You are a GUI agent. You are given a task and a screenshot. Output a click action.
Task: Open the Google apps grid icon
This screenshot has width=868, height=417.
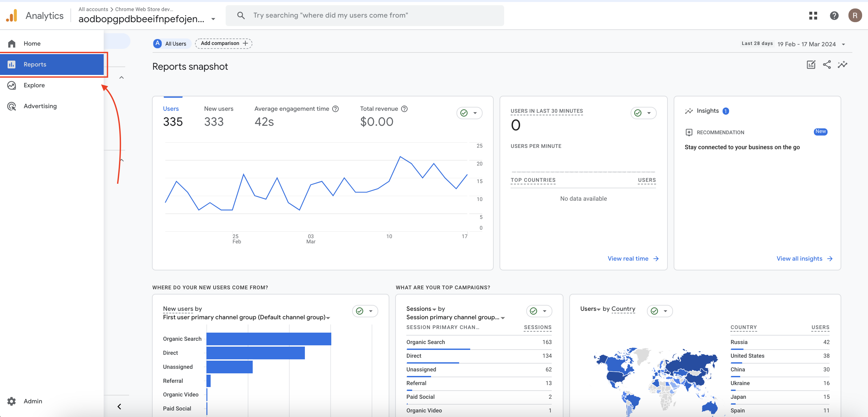813,16
